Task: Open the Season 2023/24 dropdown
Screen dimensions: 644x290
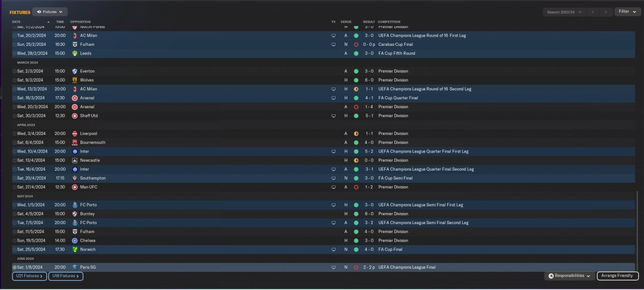Action: click(565, 12)
